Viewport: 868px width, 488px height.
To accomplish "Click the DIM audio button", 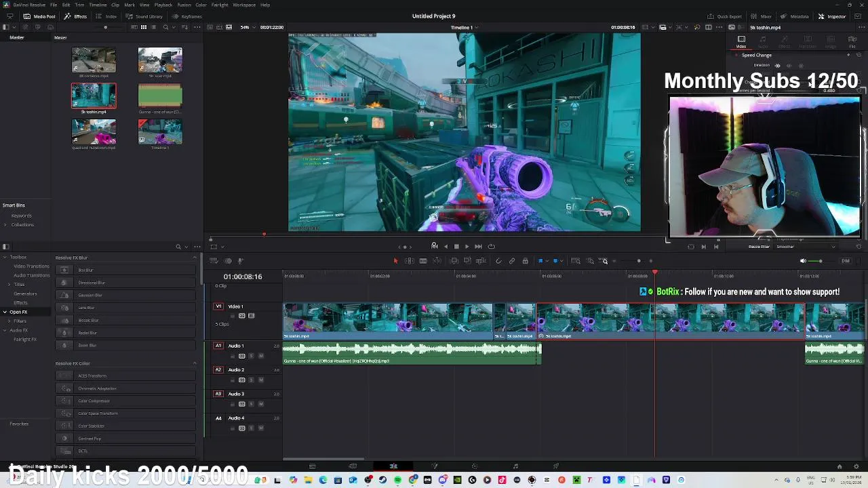I will point(846,261).
